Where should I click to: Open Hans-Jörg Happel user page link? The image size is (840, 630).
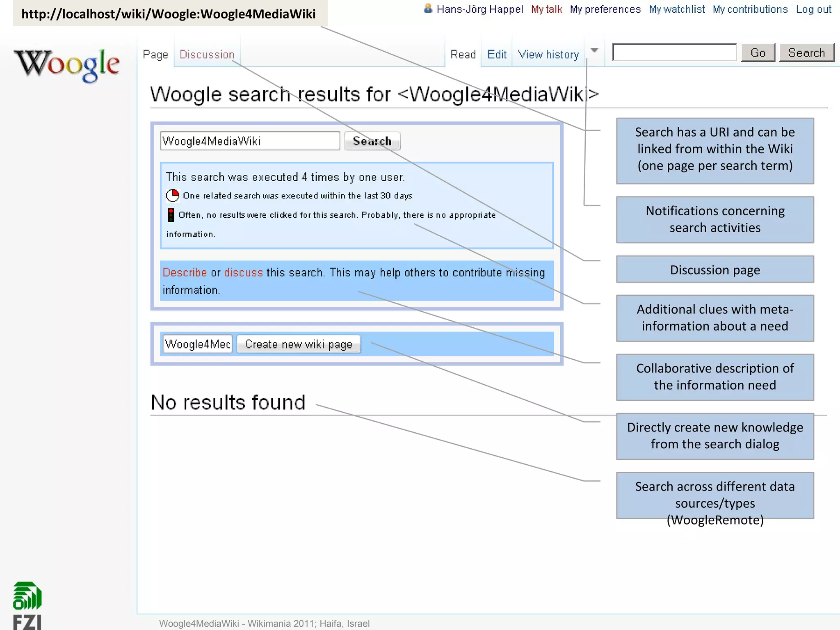pos(479,9)
